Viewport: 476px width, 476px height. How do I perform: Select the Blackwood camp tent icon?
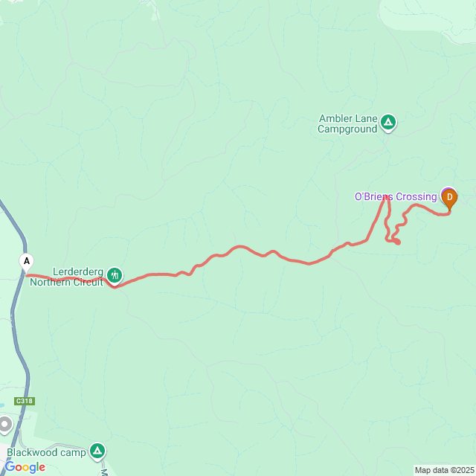97,451
